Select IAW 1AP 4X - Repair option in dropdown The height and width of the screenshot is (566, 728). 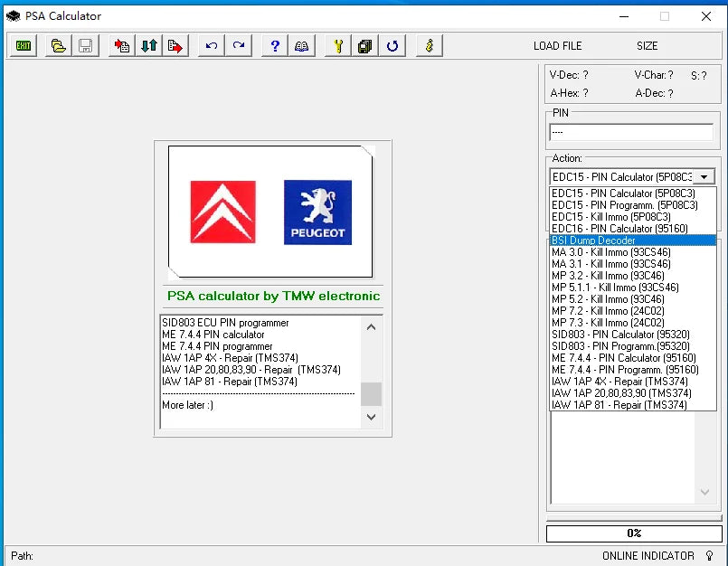pyautogui.click(x=633, y=382)
